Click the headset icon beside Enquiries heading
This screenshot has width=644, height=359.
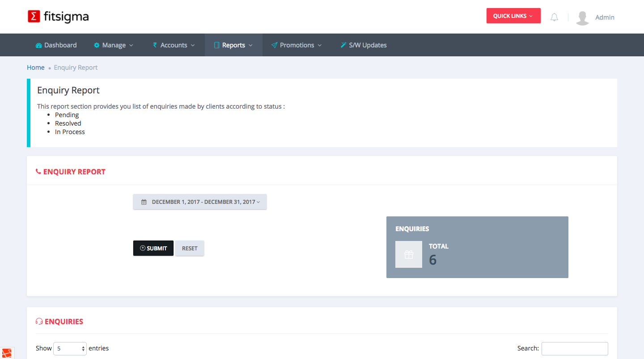pos(39,321)
